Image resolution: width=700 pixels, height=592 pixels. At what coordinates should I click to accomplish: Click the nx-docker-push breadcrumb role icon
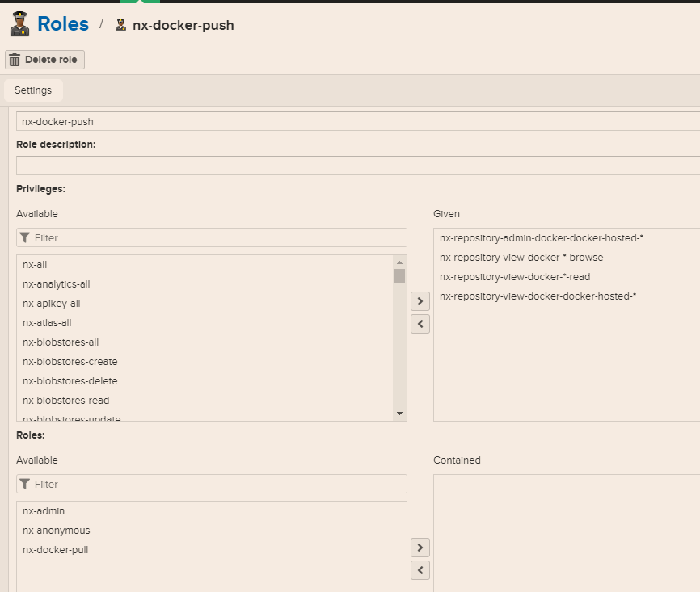(x=121, y=25)
